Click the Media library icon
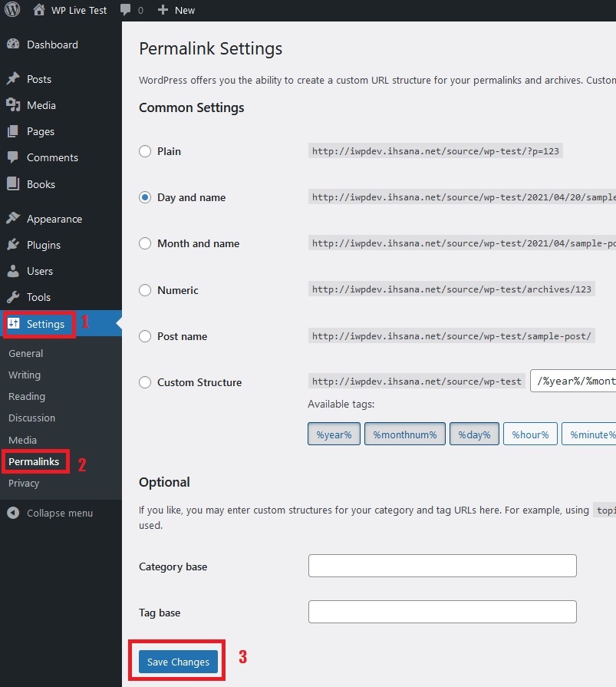The height and width of the screenshot is (687, 616). (13, 105)
